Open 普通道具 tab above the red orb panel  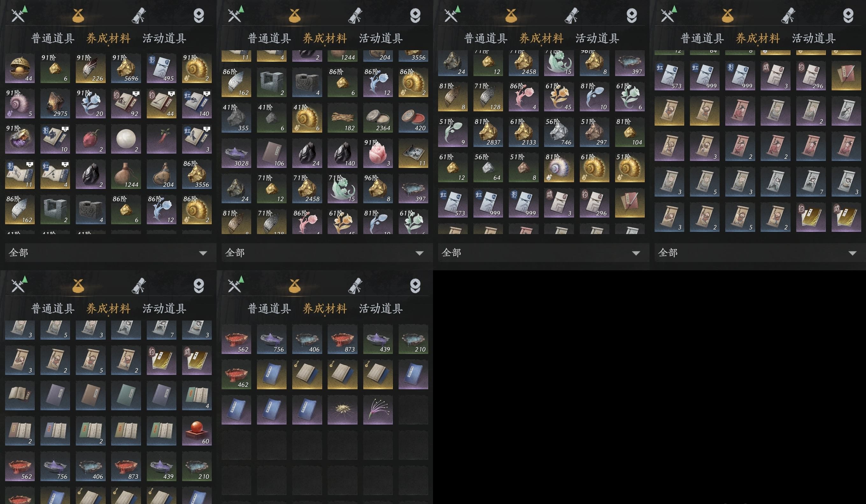[x=53, y=308]
